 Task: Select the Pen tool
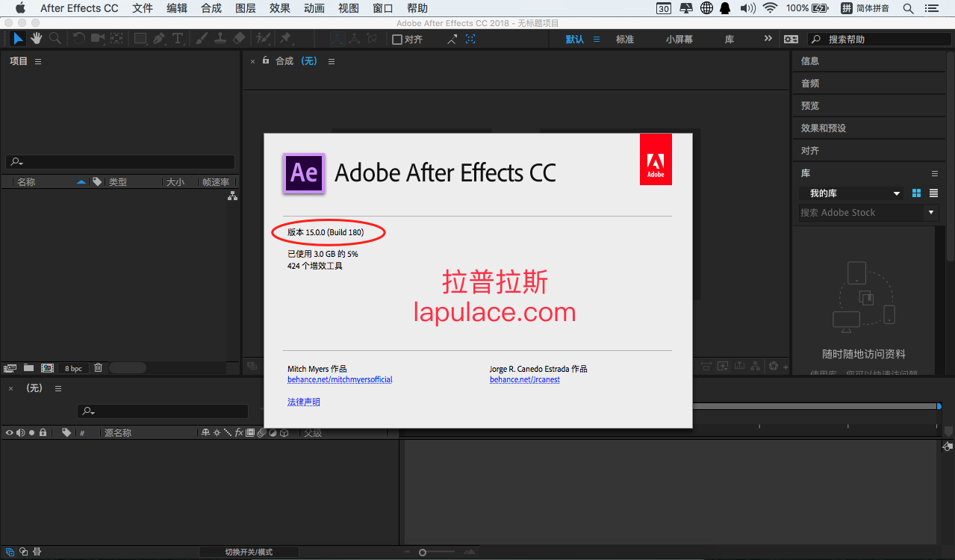coord(159,39)
